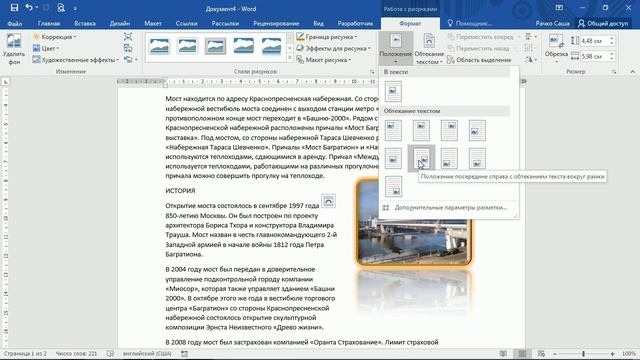640x360 pixels.
Task: Expand Художественные эффекты dropdown
Action: (76, 60)
